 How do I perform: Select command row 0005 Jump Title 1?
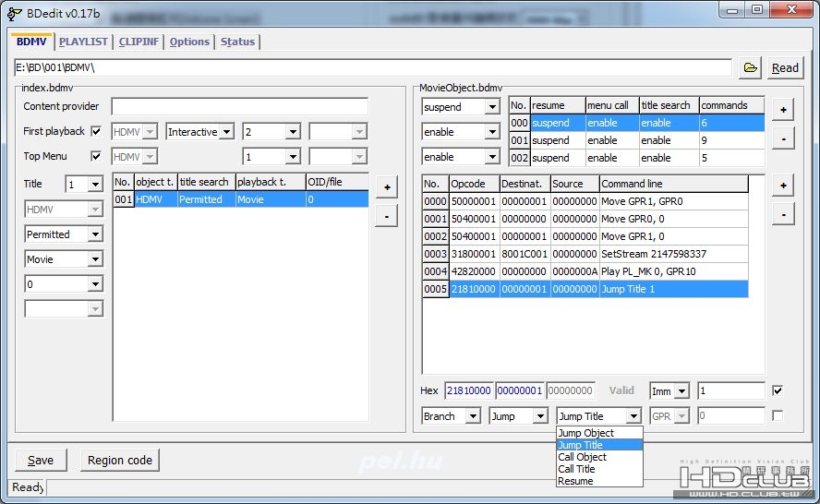pyautogui.click(x=585, y=289)
